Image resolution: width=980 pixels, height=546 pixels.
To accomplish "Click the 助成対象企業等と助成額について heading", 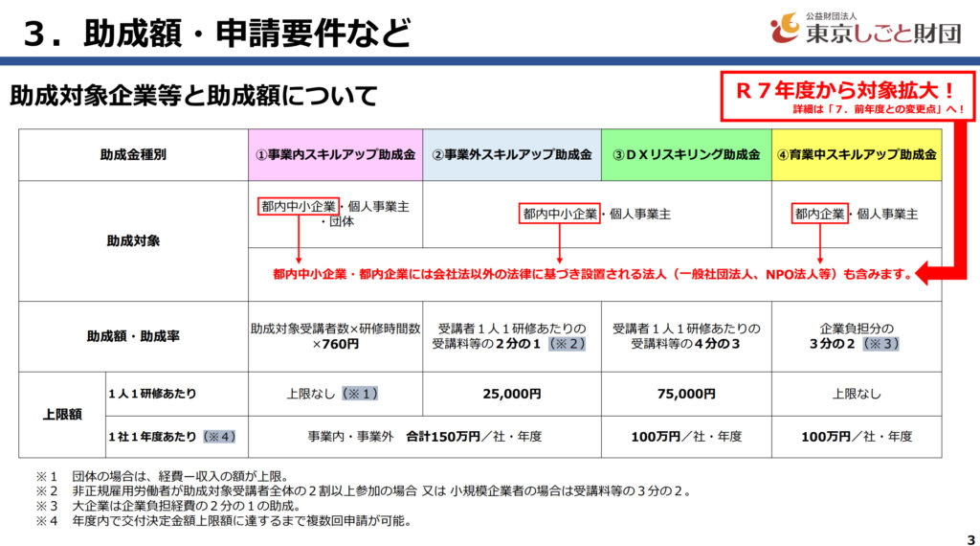I will (x=193, y=95).
